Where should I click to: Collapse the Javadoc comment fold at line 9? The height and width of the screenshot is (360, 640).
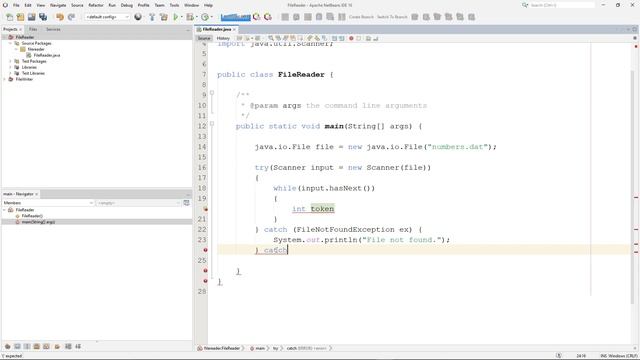point(212,93)
